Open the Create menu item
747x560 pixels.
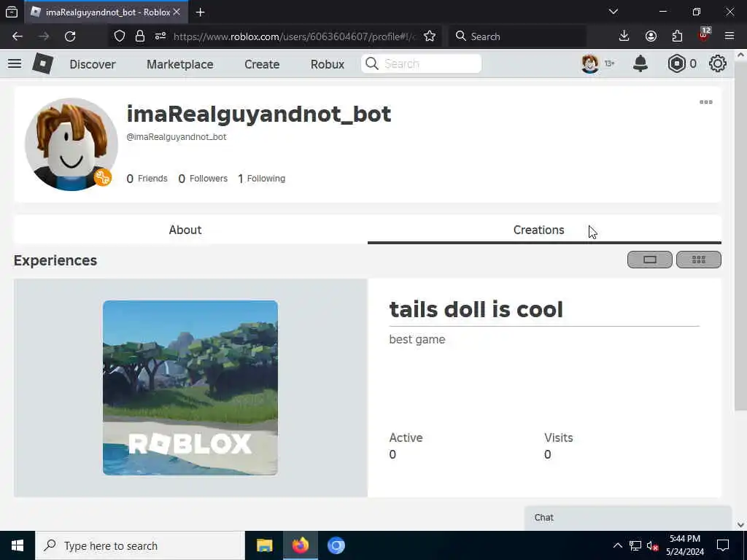click(x=262, y=64)
